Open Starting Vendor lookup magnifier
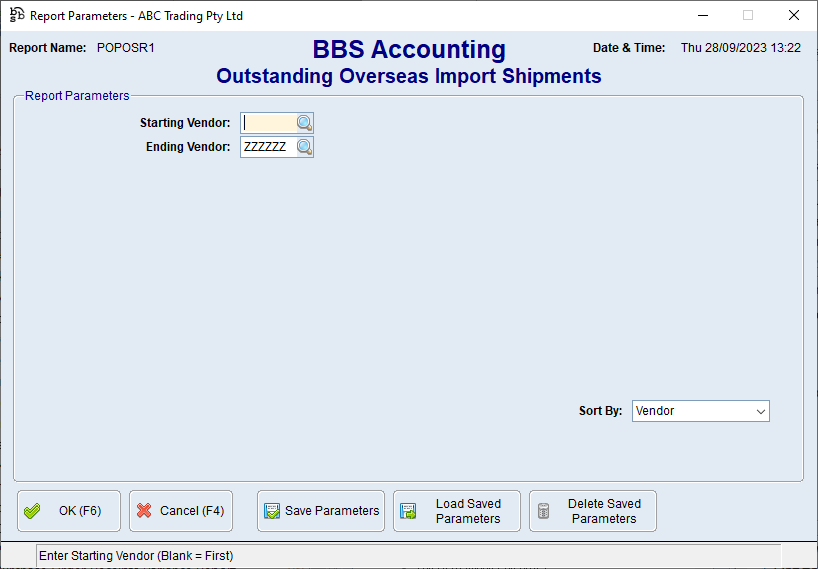818x569 pixels. 305,123
